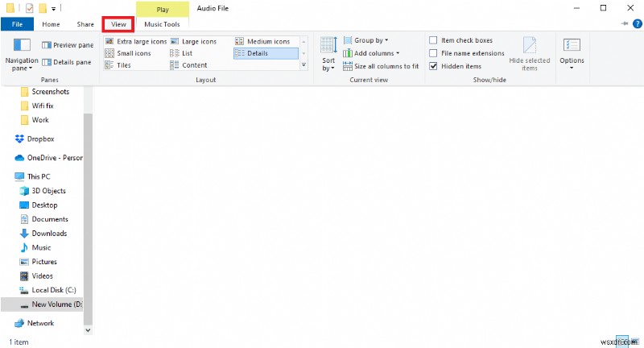Open the Screenshots folder in sidebar
The width and height of the screenshot is (644, 348).
coord(45,92)
